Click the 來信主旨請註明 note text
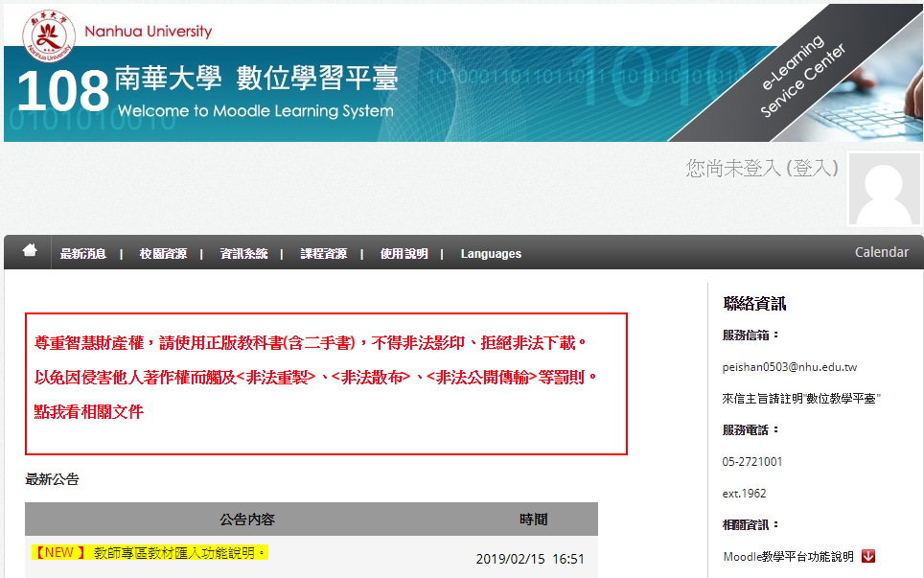 (801, 399)
